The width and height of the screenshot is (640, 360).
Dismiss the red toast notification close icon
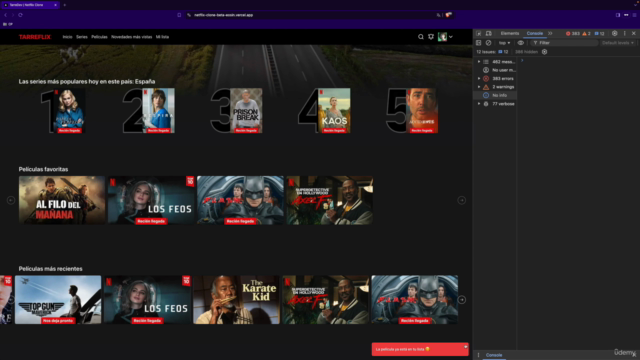(x=466, y=347)
